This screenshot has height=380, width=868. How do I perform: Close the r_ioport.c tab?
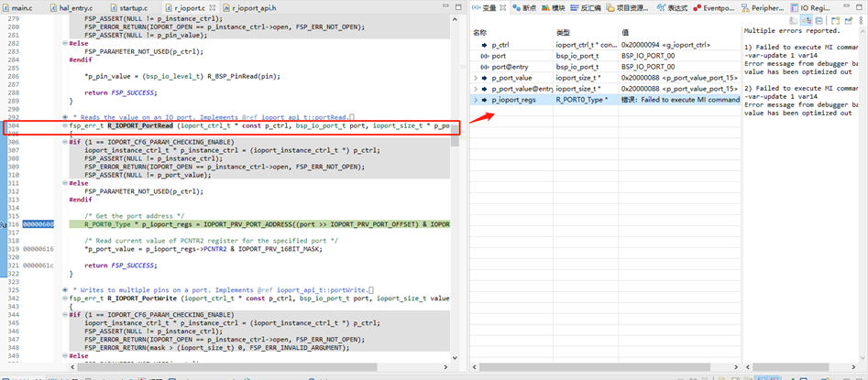(214, 8)
